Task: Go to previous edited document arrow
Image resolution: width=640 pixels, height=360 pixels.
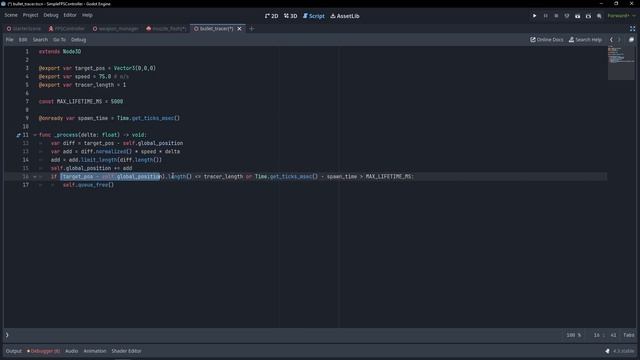Action: click(611, 40)
